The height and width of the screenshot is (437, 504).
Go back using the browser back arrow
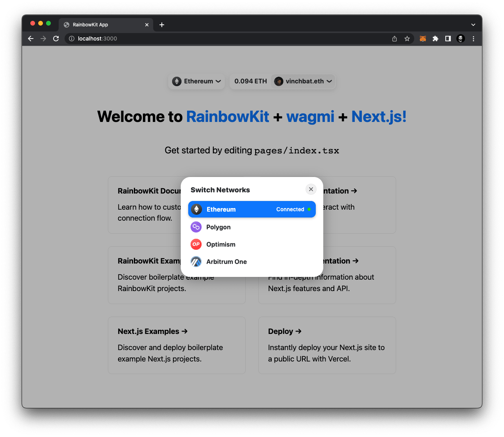(31, 39)
